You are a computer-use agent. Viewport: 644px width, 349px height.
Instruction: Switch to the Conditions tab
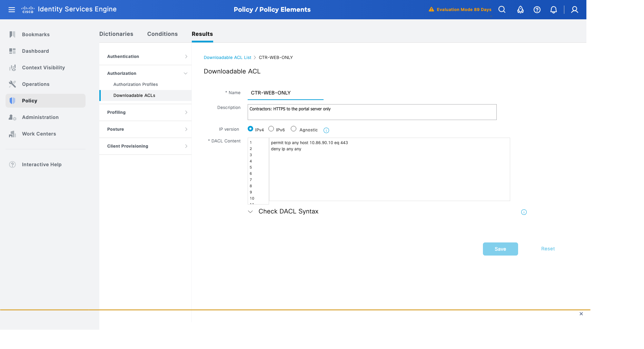click(x=162, y=34)
